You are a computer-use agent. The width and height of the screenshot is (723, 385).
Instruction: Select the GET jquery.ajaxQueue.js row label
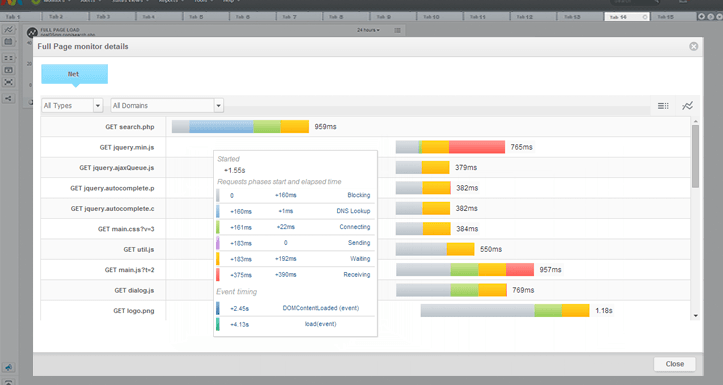pos(117,168)
